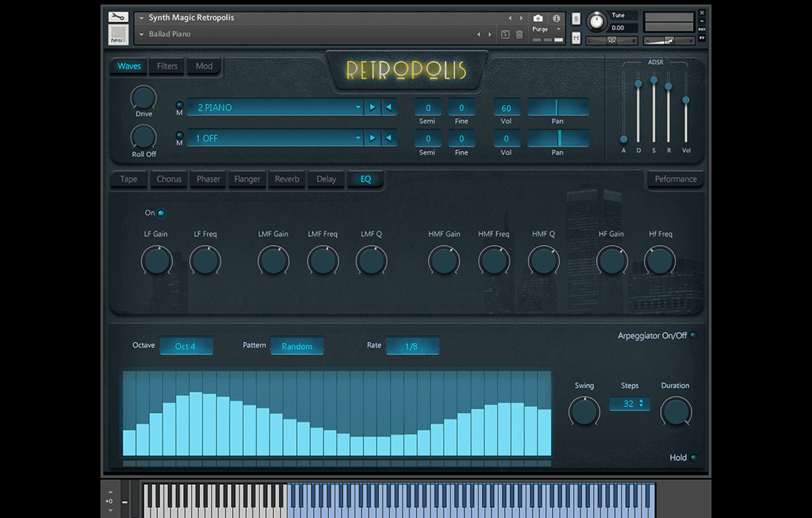The image size is (812, 518).
Task: Open the Flanger effect tab
Action: coord(247,179)
